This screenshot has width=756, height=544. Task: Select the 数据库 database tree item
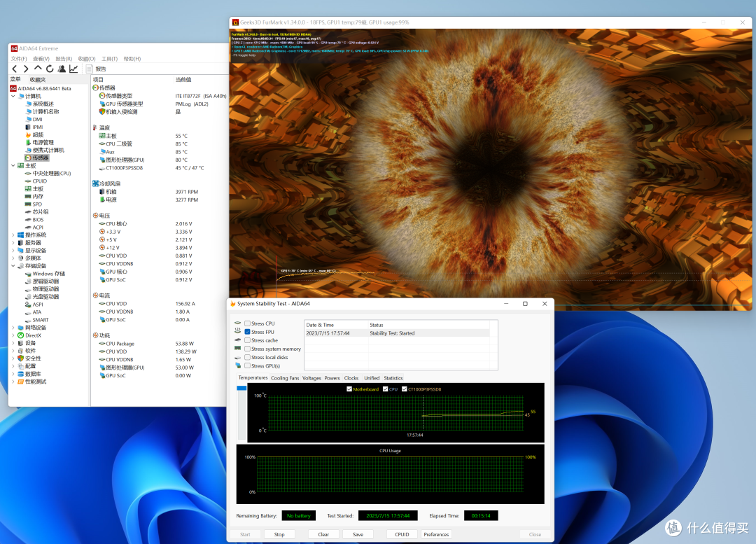coord(29,375)
